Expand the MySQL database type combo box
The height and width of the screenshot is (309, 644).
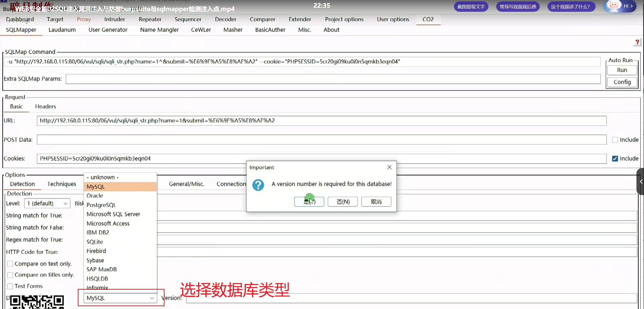(120, 298)
